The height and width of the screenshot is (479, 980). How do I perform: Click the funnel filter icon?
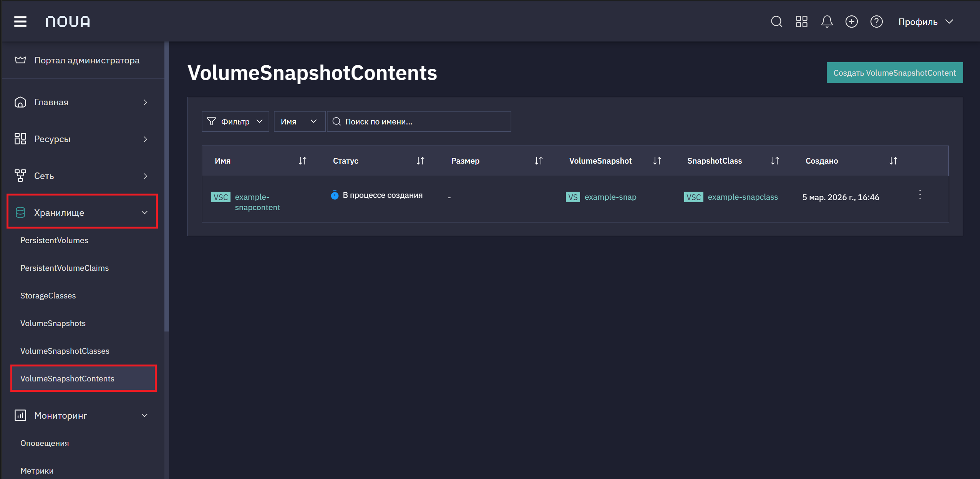coord(211,121)
